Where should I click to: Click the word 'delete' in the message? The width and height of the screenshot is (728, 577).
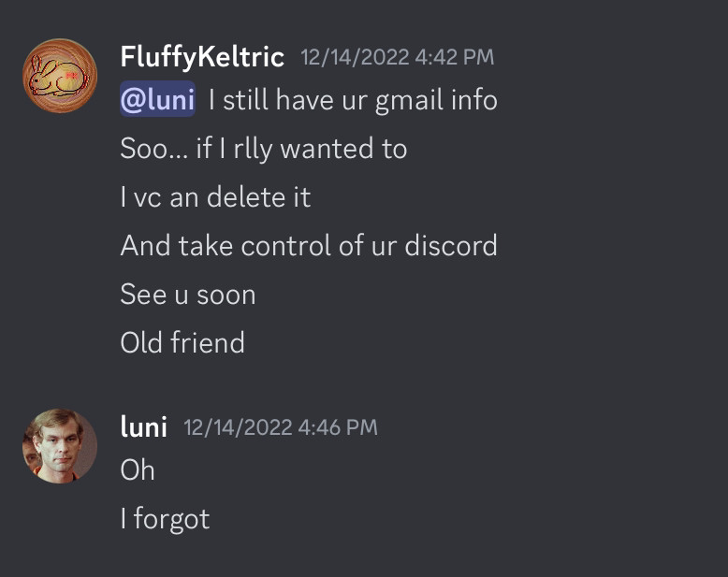pos(245,196)
